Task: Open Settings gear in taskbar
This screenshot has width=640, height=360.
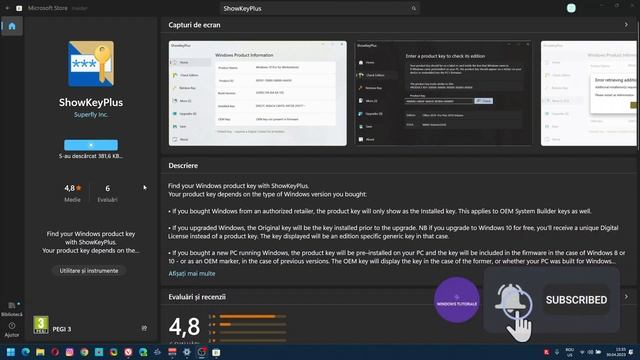Action: [x=187, y=352]
